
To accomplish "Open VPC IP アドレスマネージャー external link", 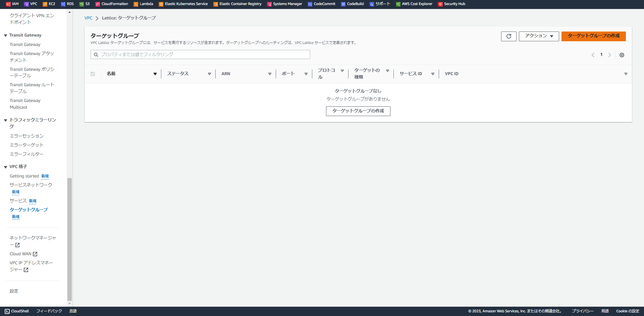I will (x=31, y=266).
